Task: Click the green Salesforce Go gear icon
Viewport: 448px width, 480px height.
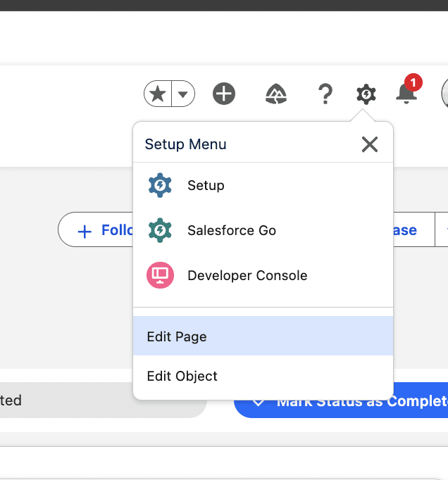Action: [160, 231]
